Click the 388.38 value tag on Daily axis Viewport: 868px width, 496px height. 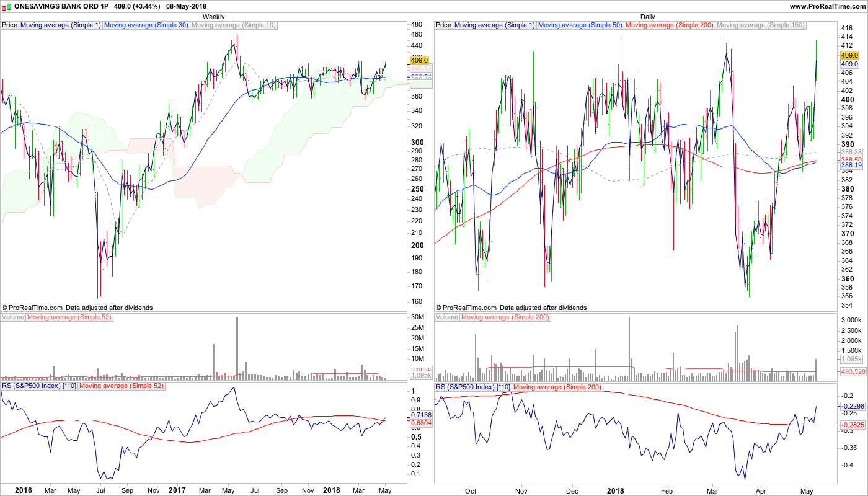click(x=851, y=152)
